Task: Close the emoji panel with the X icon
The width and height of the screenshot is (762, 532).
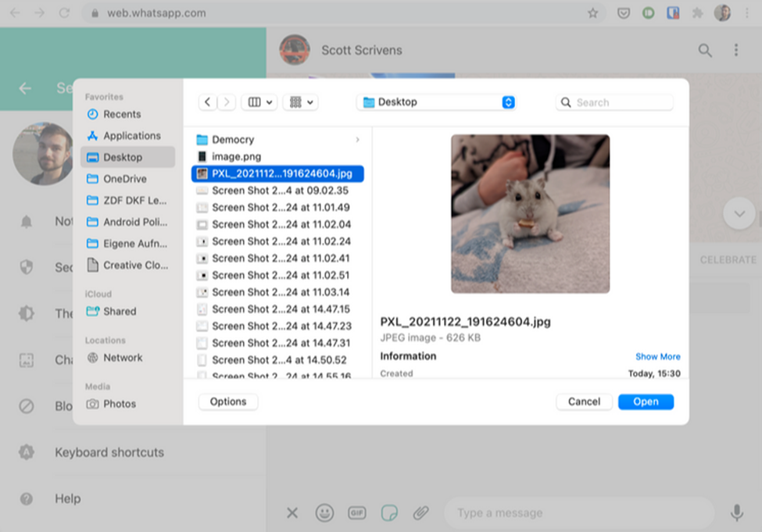Action: coord(292,512)
